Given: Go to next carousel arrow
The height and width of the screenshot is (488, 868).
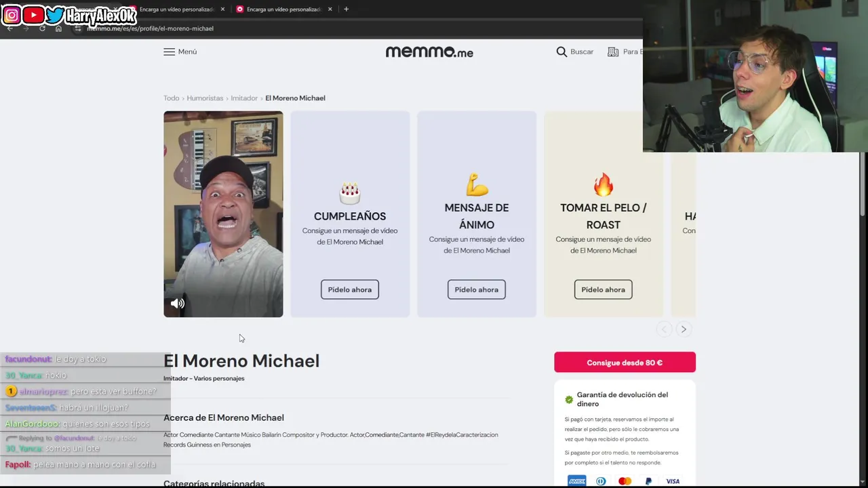Looking at the screenshot, I should pyautogui.click(x=684, y=329).
